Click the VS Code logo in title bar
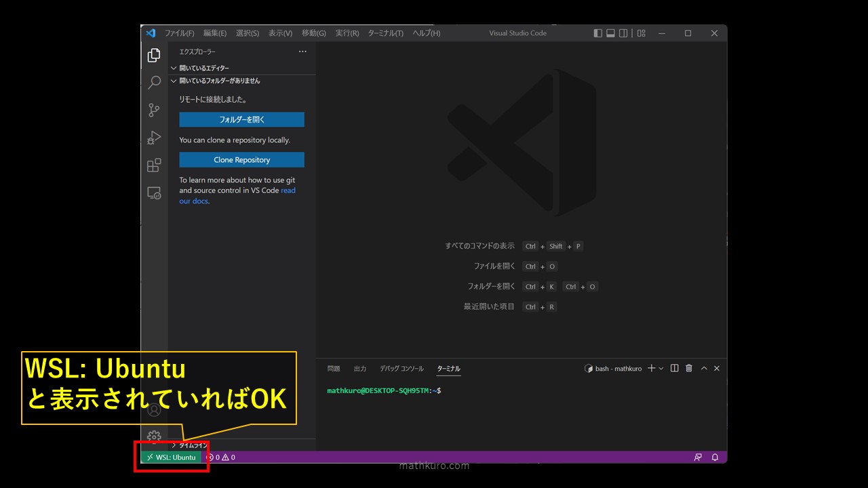 (151, 33)
